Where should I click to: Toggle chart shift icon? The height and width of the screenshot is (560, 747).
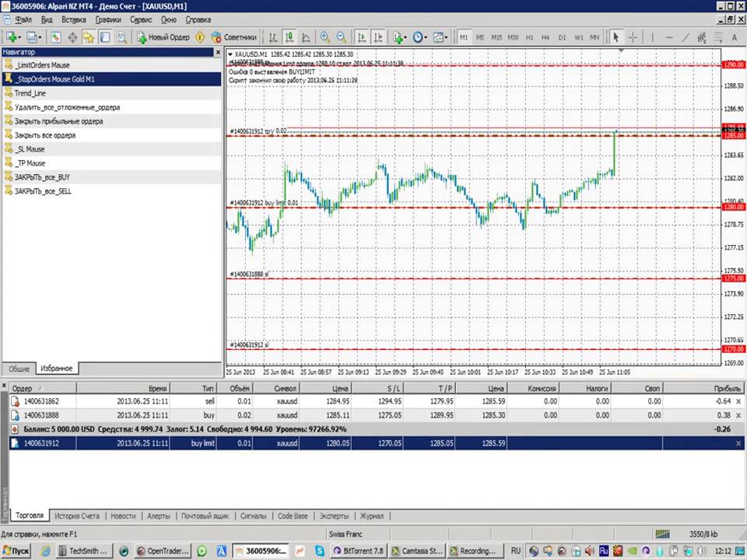coord(378,37)
